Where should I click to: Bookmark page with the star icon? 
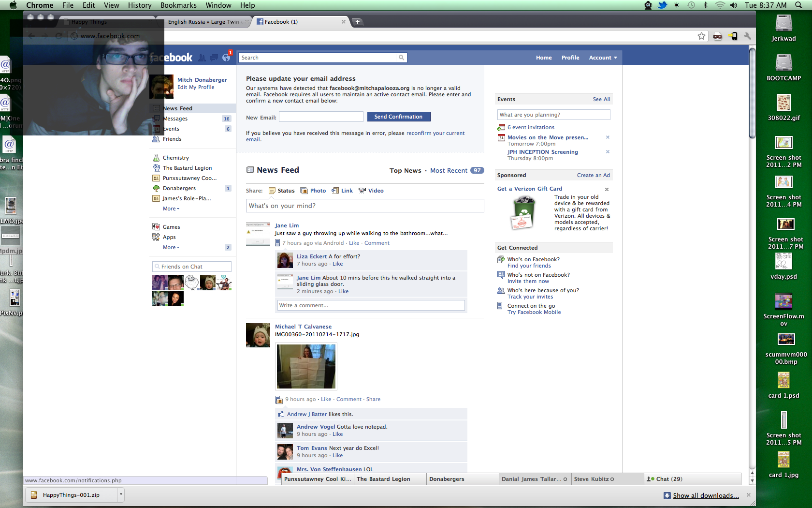tap(701, 36)
